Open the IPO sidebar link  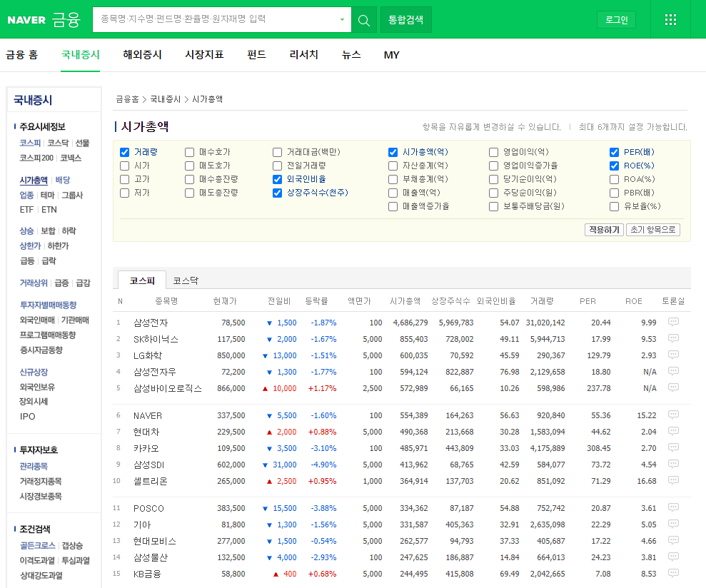coord(27,417)
